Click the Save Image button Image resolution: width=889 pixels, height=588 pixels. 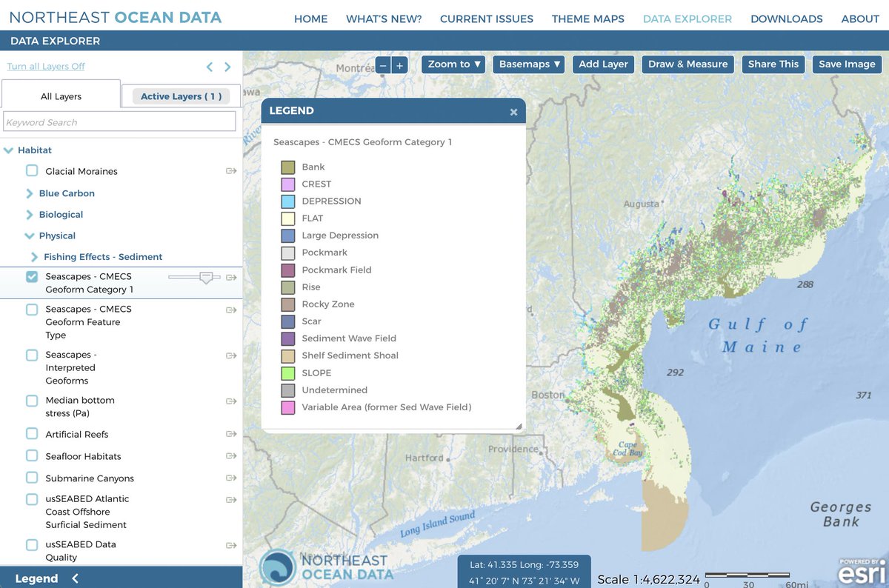847,64
